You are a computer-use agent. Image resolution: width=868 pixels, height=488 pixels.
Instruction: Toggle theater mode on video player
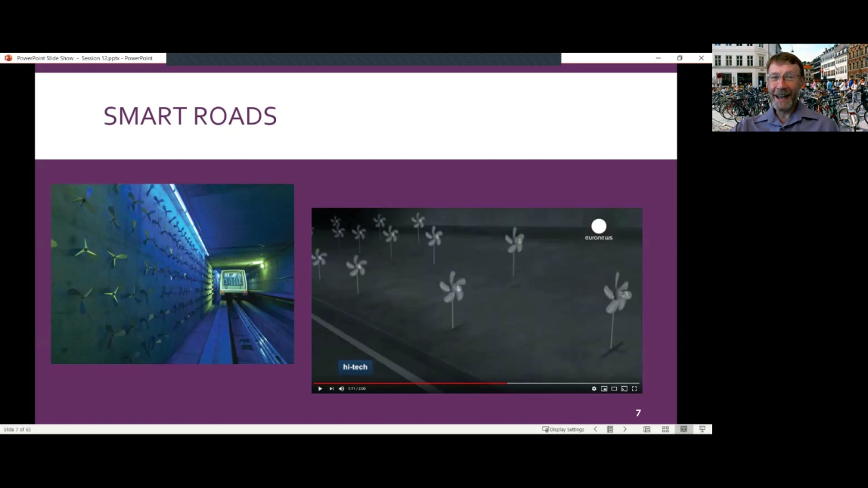tap(614, 389)
